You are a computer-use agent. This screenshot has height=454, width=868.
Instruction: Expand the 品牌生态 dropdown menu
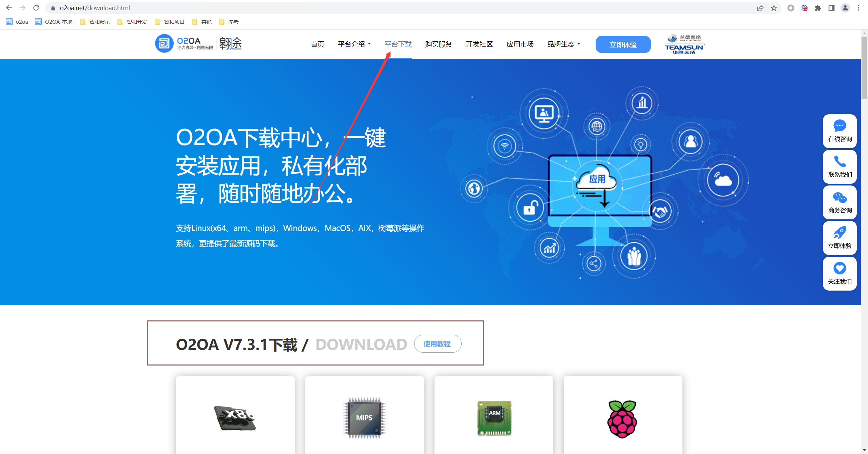click(563, 44)
